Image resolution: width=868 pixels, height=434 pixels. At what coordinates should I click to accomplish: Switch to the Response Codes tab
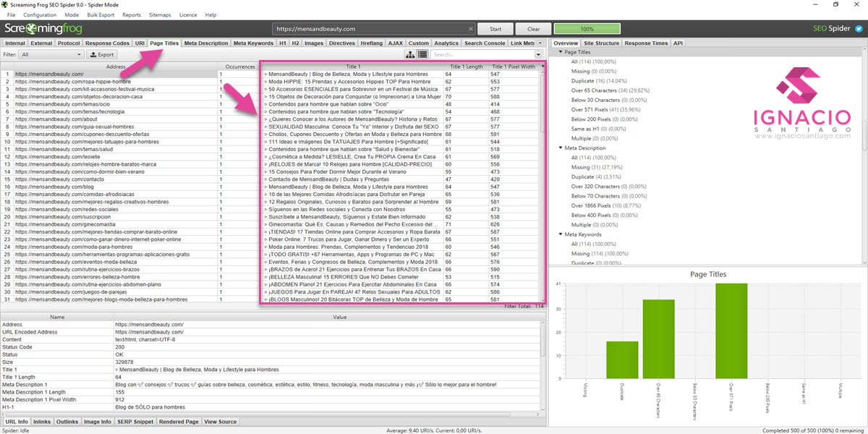[108, 43]
